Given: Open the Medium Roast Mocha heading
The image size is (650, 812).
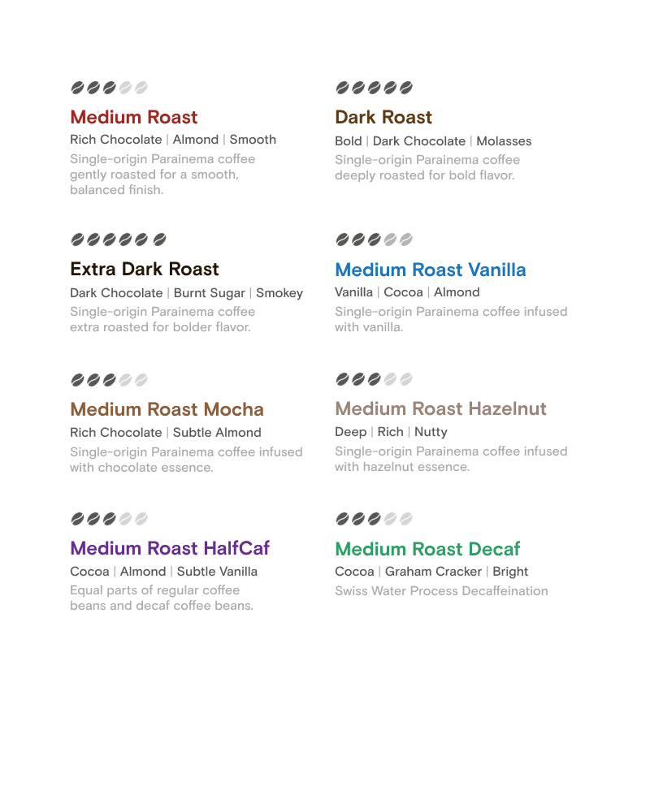Looking at the screenshot, I should [x=167, y=409].
